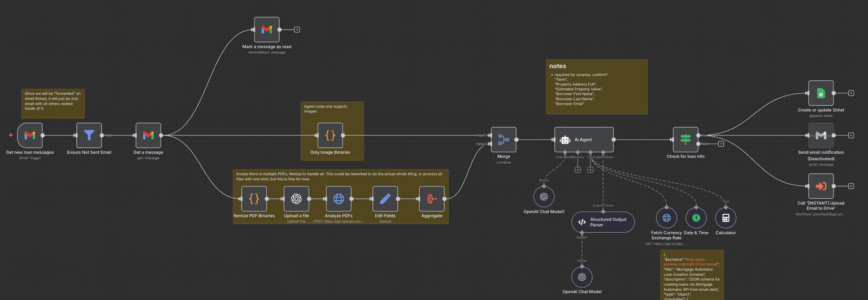Select the Analyze PDFs HTTP request node
This screenshot has width=868, height=300.
[338, 199]
